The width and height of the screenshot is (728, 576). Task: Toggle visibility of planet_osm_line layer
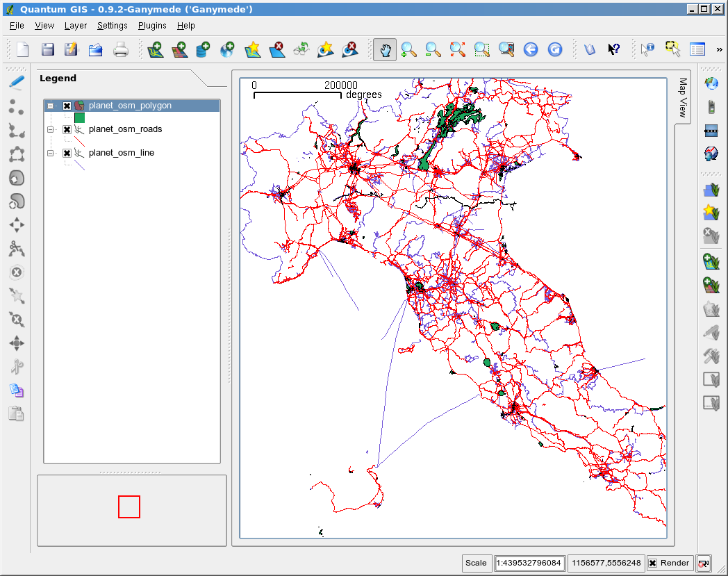point(67,154)
